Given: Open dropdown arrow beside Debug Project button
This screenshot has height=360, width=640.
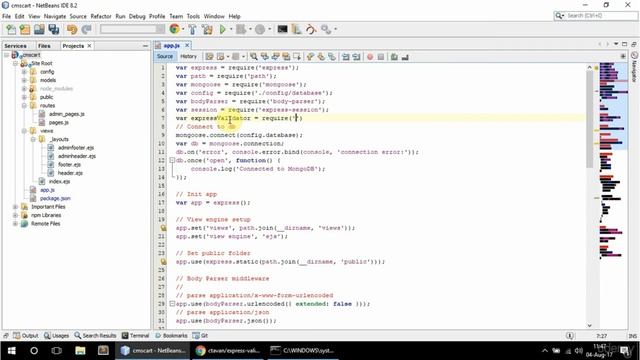Looking at the screenshot, I should click(250, 29).
